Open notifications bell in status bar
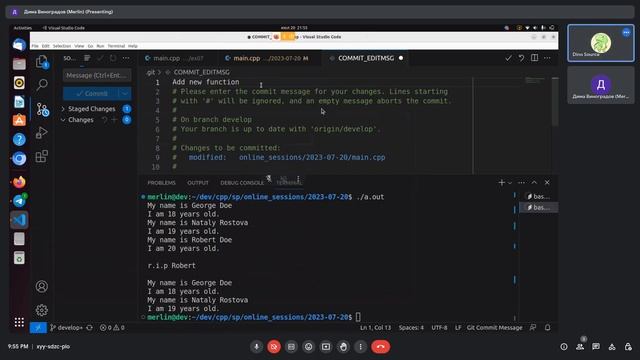The height and width of the screenshot is (360, 640). [548, 327]
